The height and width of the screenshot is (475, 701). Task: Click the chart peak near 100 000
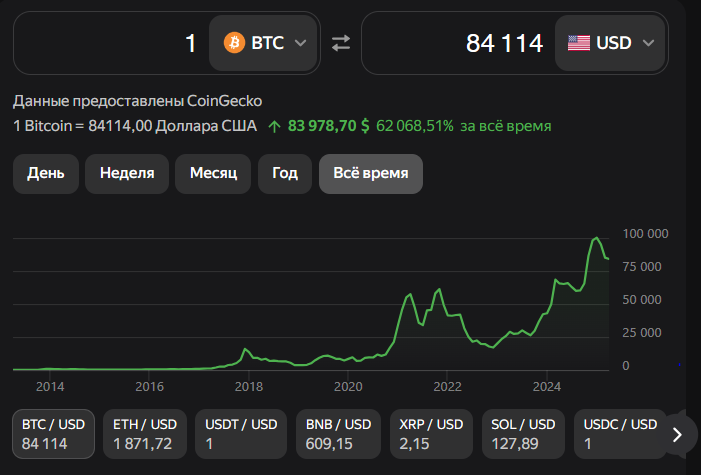pos(597,238)
